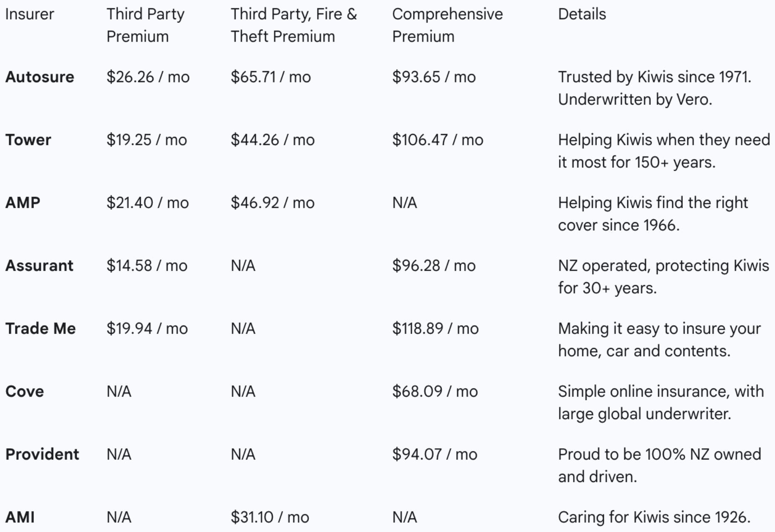Click the Comprehensive Premium column header

(447, 25)
